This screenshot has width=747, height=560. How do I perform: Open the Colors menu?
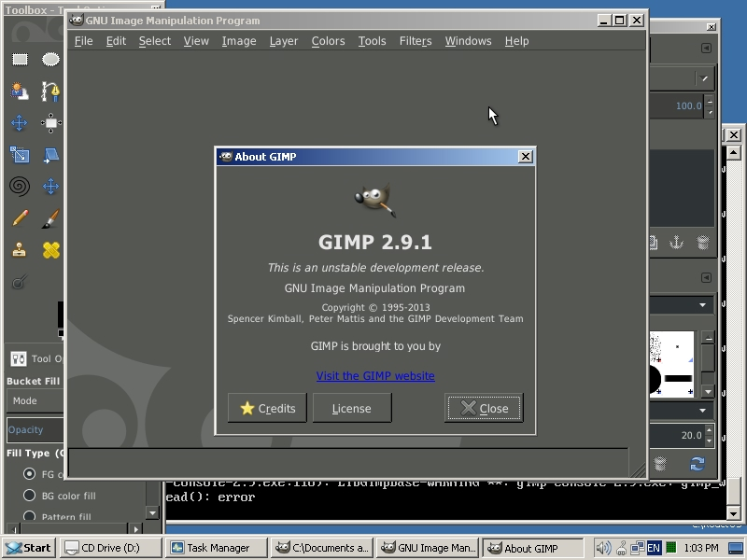click(328, 41)
